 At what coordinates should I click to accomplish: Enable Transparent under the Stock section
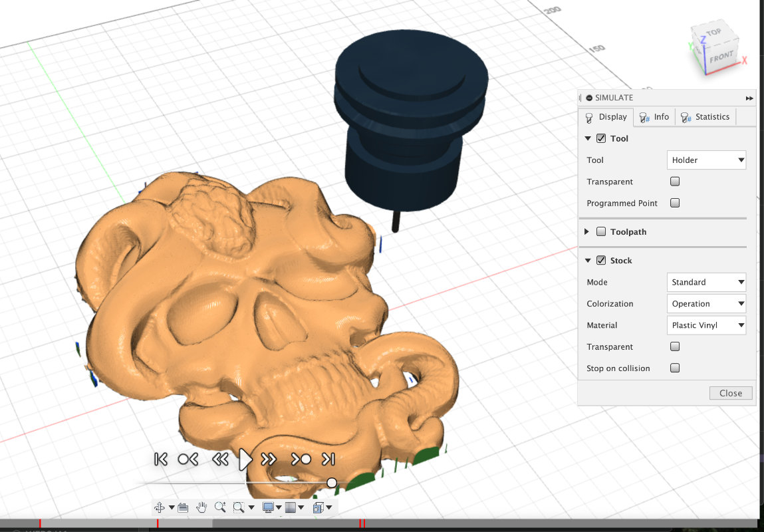[x=675, y=346]
